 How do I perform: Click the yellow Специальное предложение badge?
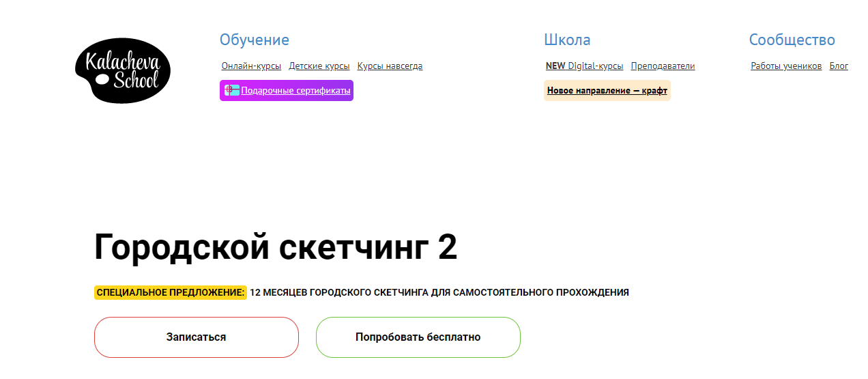tap(171, 292)
